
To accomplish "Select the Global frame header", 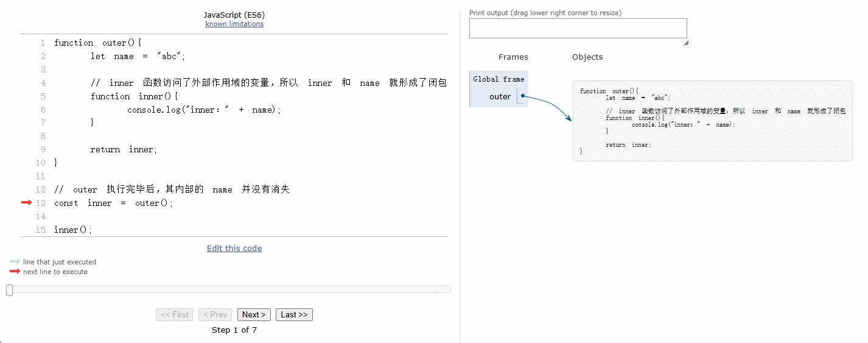I will tap(499, 79).
